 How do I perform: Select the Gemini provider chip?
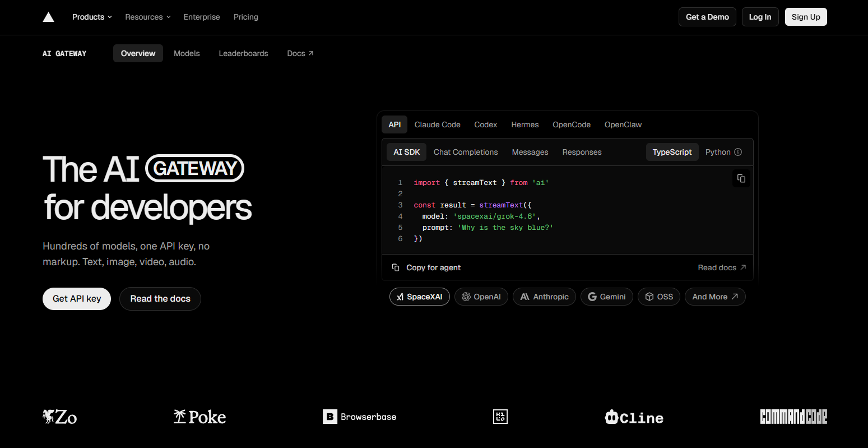coord(607,297)
